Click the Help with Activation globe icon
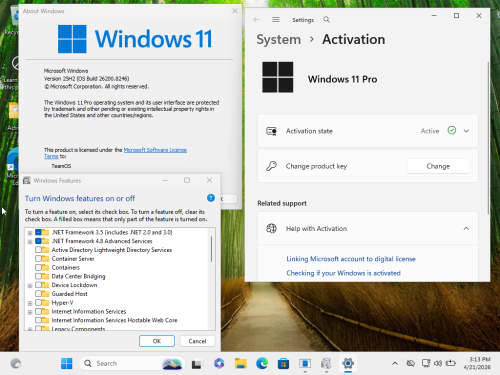 point(271,228)
